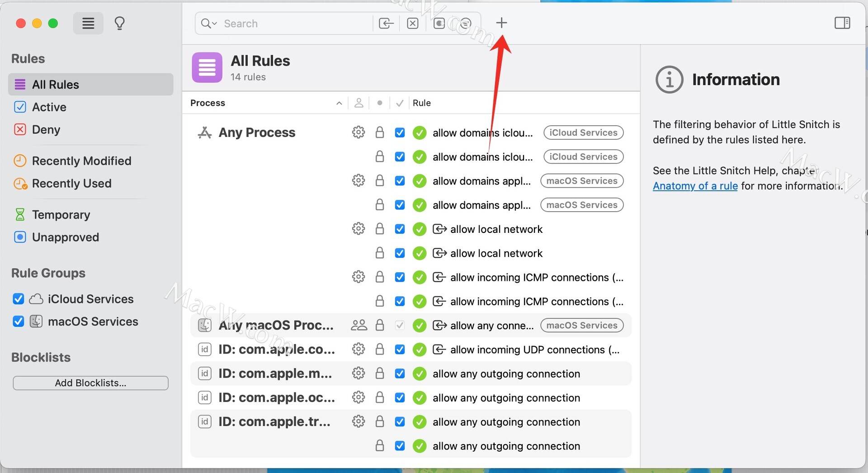The width and height of the screenshot is (868, 473).
Task: Toggle the sidebar list view button
Action: pyautogui.click(x=88, y=23)
